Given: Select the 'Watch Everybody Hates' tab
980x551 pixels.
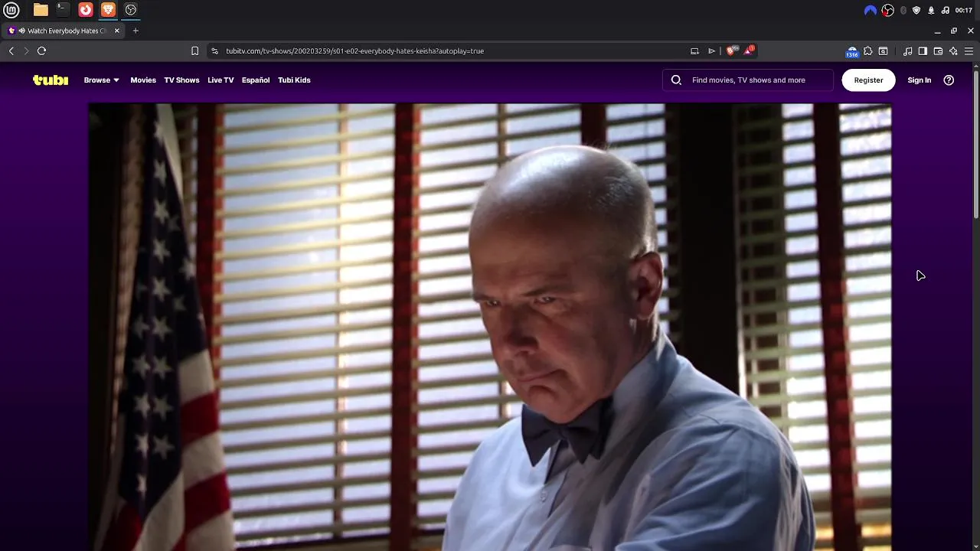Looking at the screenshot, I should (64, 31).
